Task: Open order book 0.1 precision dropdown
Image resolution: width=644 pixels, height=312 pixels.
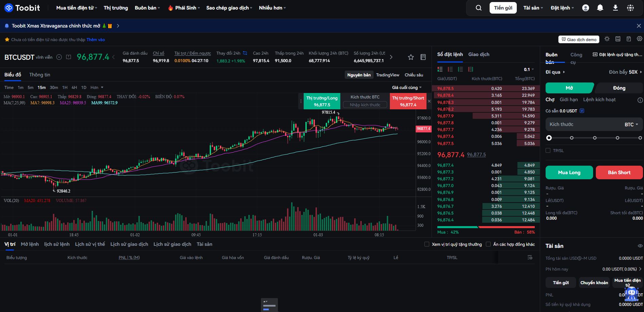Action: click(529, 70)
